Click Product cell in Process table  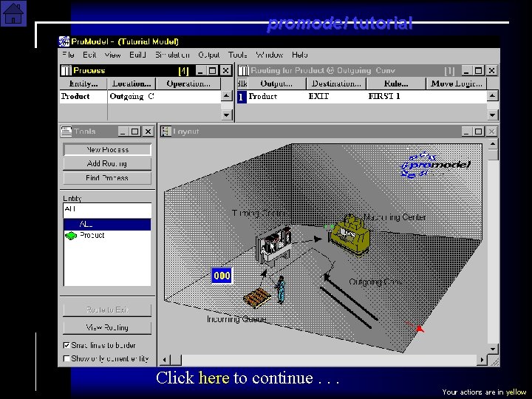coord(83,97)
